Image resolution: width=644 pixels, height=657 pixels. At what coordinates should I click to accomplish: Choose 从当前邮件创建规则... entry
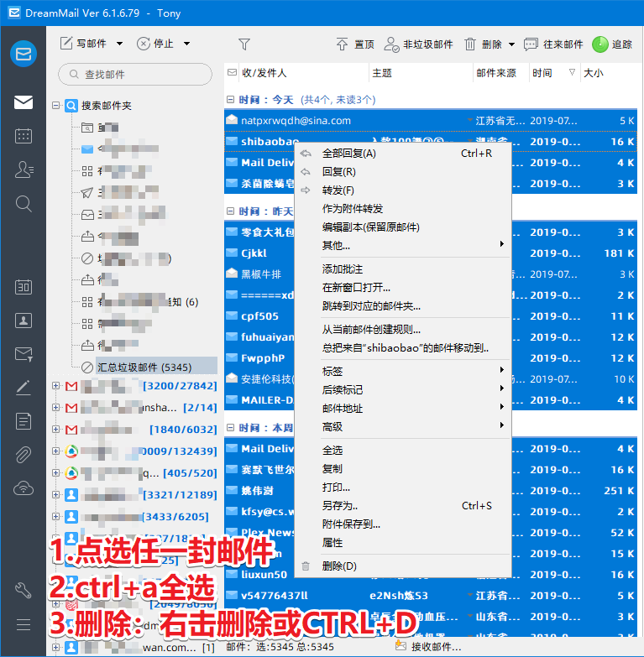point(403,329)
